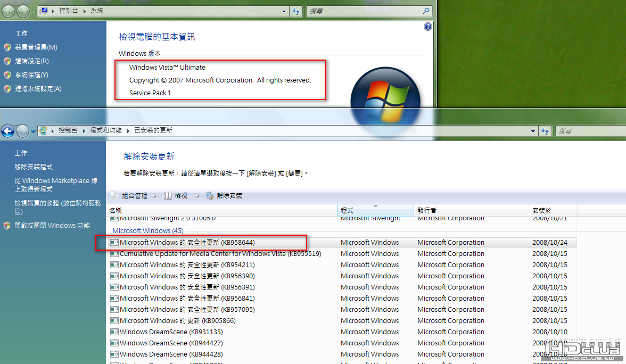Open help via blue question mark icon
Viewport: 626px width, 364px height.
pyautogui.click(x=427, y=27)
